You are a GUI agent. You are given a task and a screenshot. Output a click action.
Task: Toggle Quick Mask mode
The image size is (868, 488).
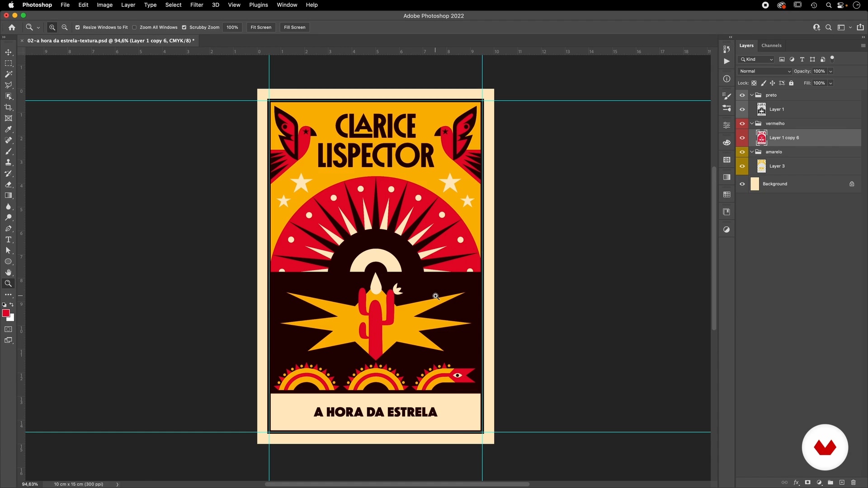(8, 329)
